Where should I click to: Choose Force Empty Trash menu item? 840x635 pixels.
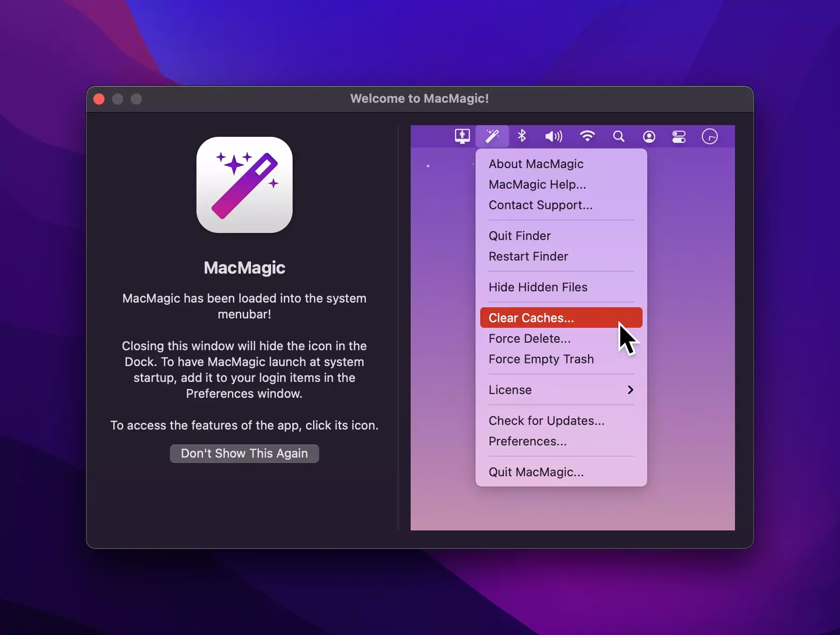coord(541,359)
